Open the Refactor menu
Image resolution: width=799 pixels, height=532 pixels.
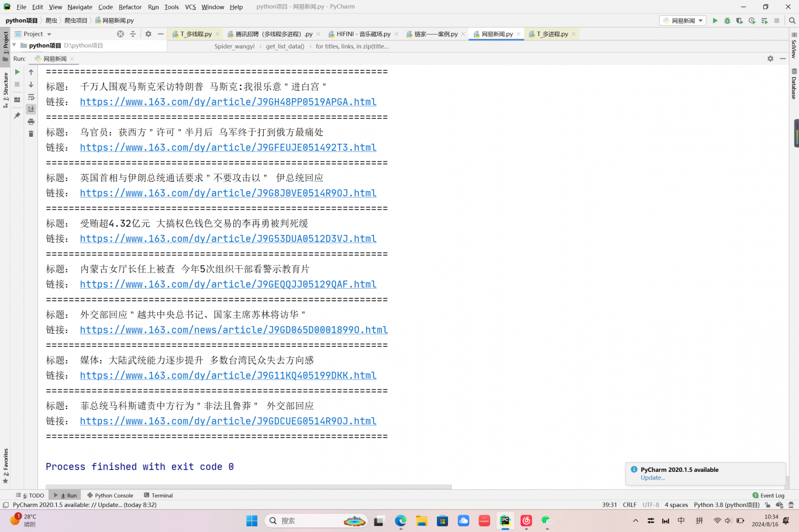[x=130, y=7]
